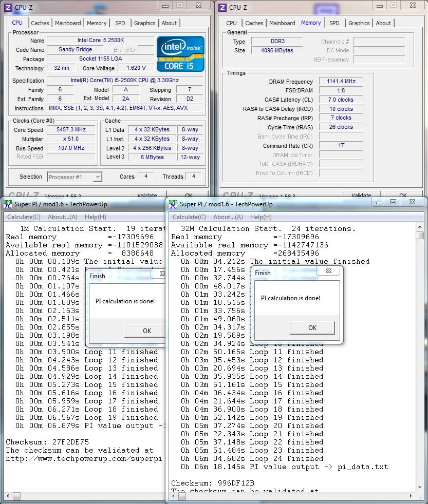The width and height of the screenshot is (428, 504).
Task: Click Validate button in left CPU-Z window
Action: (x=147, y=195)
